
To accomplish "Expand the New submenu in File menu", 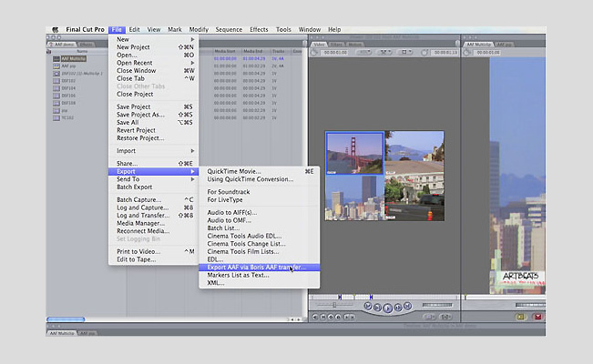I will pos(154,39).
